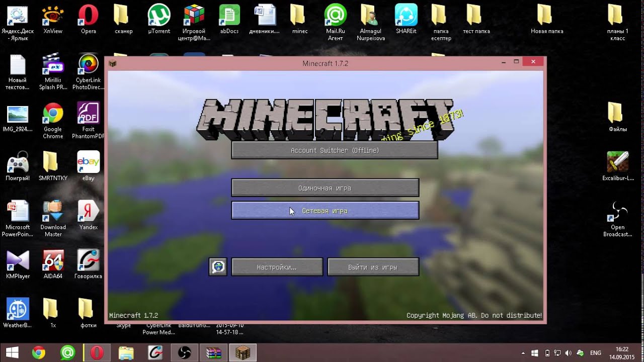
Task: Select the Новый текстов... file icon
Action: tap(18, 71)
